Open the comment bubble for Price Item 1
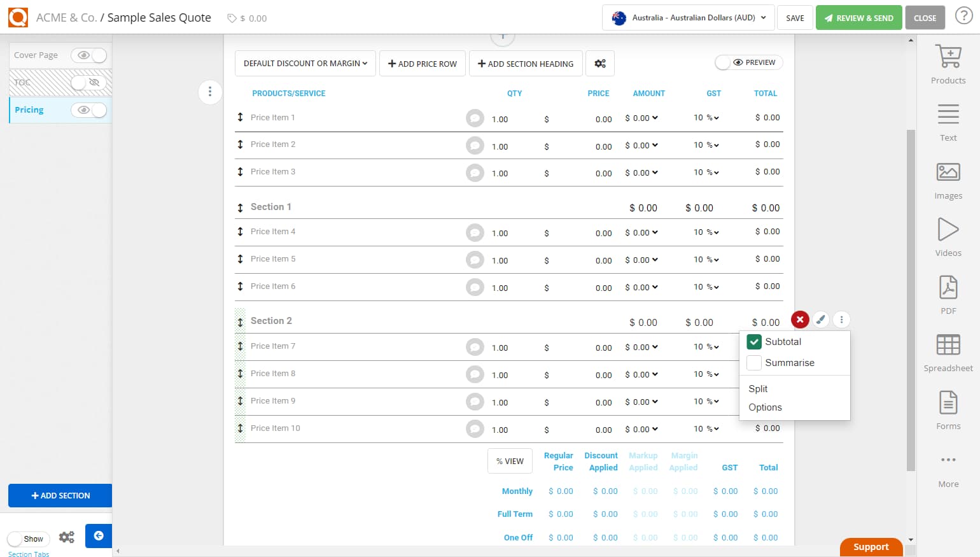The height and width of the screenshot is (557, 980). coord(475,118)
